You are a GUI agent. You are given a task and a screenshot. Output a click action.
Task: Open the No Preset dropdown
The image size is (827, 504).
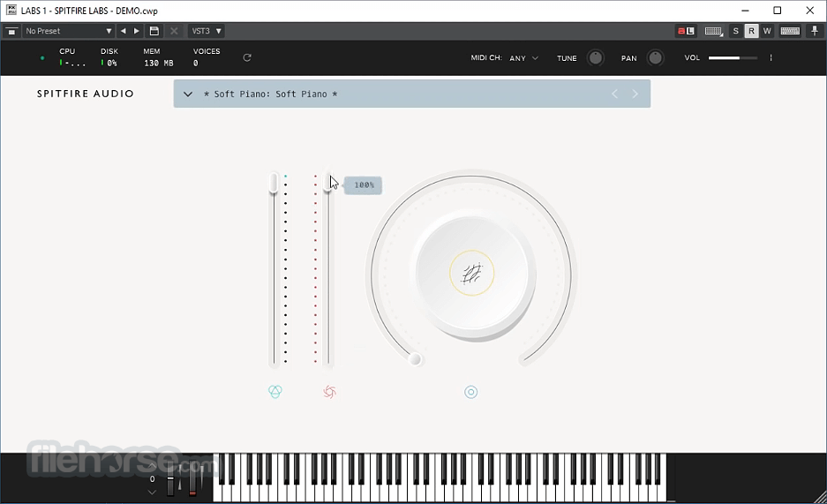tap(69, 31)
